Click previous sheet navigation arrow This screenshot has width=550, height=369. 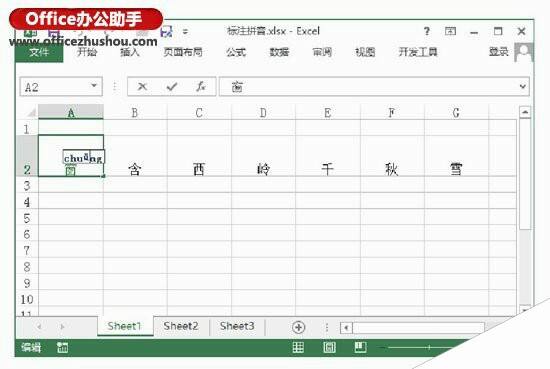(x=39, y=327)
